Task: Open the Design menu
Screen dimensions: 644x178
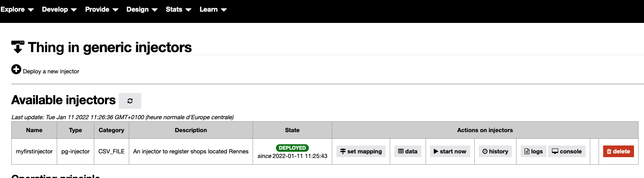Action: tap(142, 10)
